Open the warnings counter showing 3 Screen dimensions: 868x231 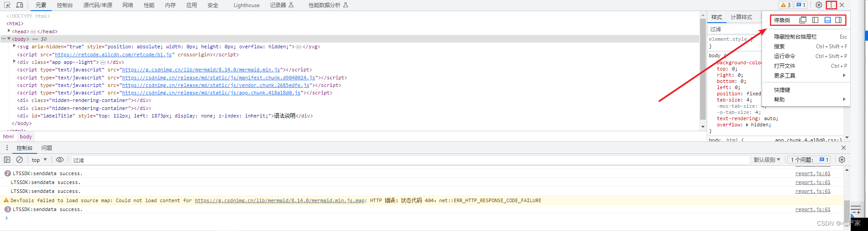coord(786,5)
